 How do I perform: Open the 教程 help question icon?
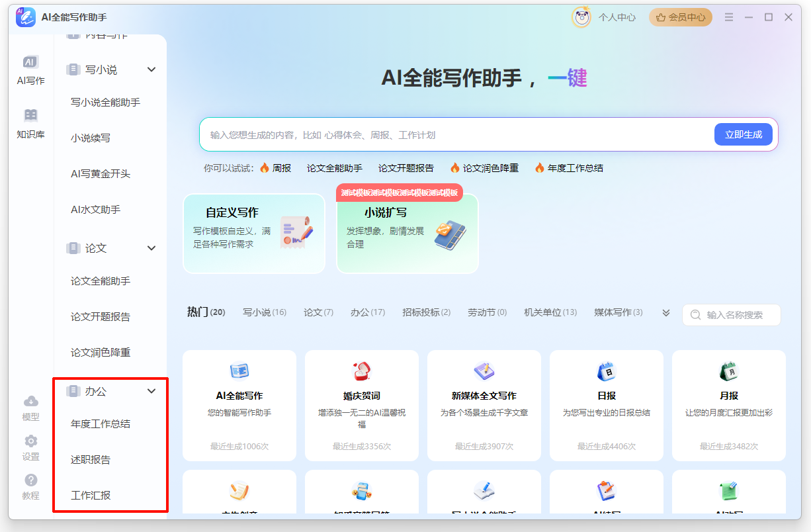click(30, 480)
